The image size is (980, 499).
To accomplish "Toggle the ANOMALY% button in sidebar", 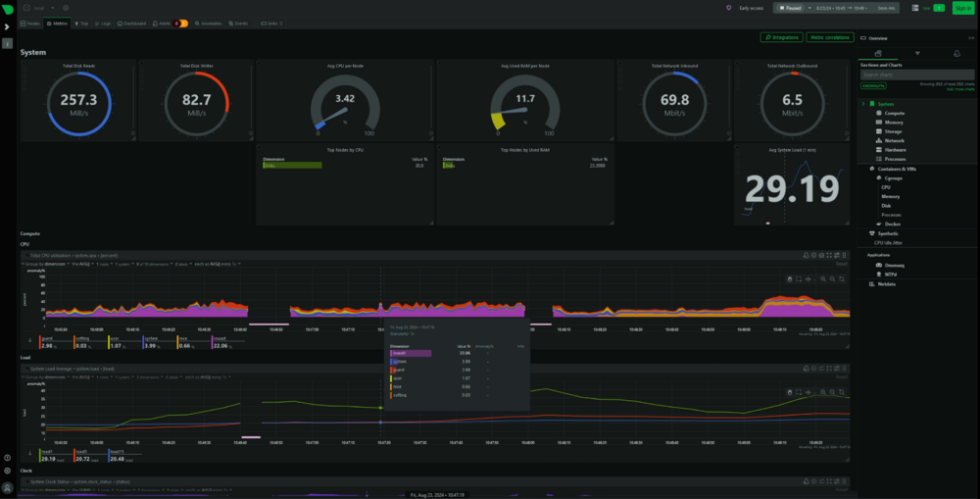I will [873, 85].
